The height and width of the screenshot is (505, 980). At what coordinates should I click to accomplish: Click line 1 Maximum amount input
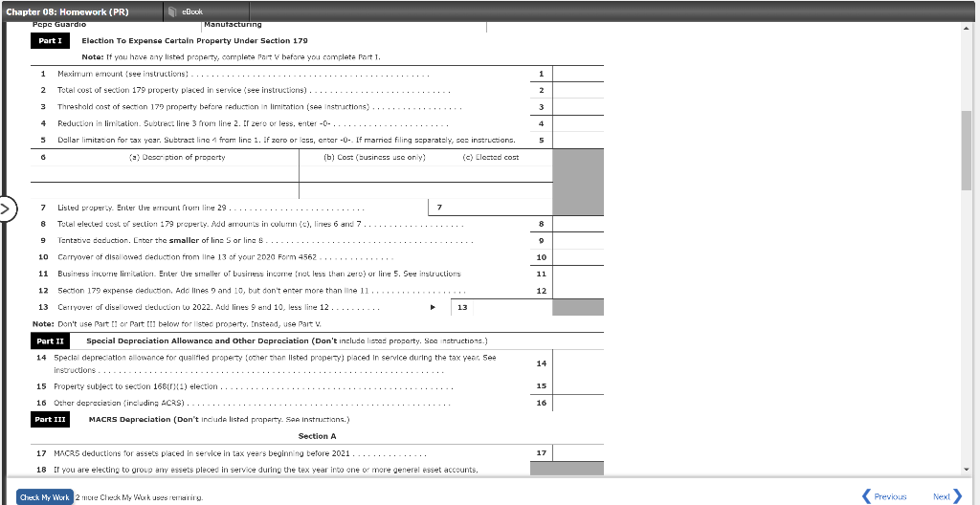(x=578, y=74)
